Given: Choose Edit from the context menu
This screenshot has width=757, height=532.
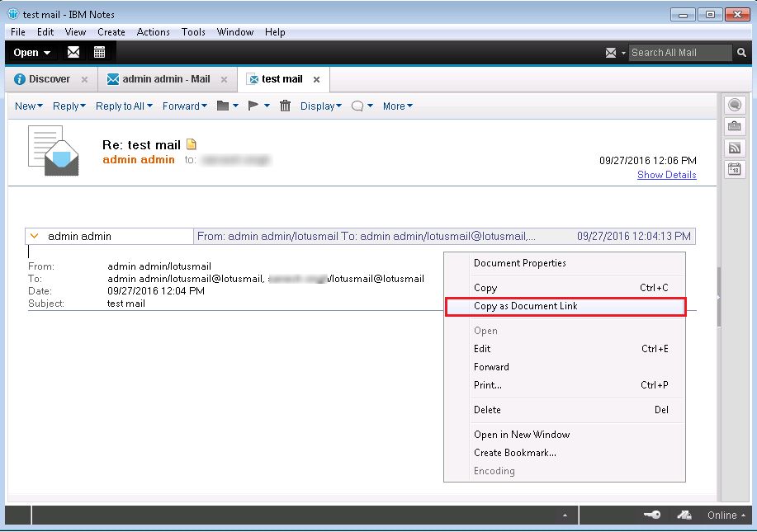Looking at the screenshot, I should (565, 349).
